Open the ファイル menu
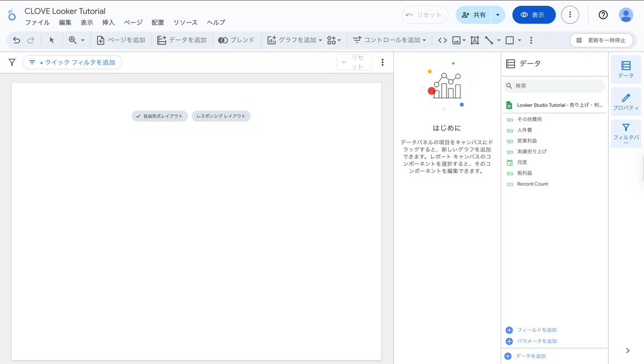The image size is (644, 364). tap(38, 23)
